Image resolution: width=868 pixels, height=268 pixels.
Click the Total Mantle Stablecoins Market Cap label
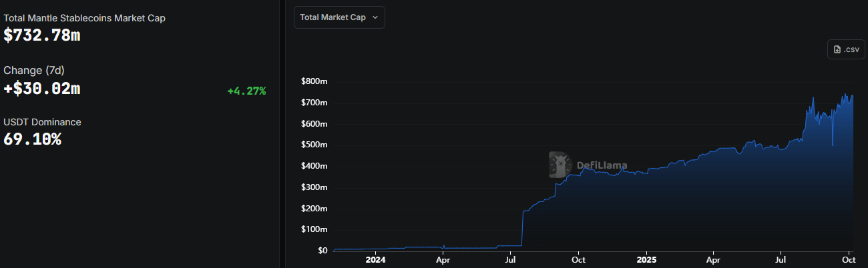(84, 18)
